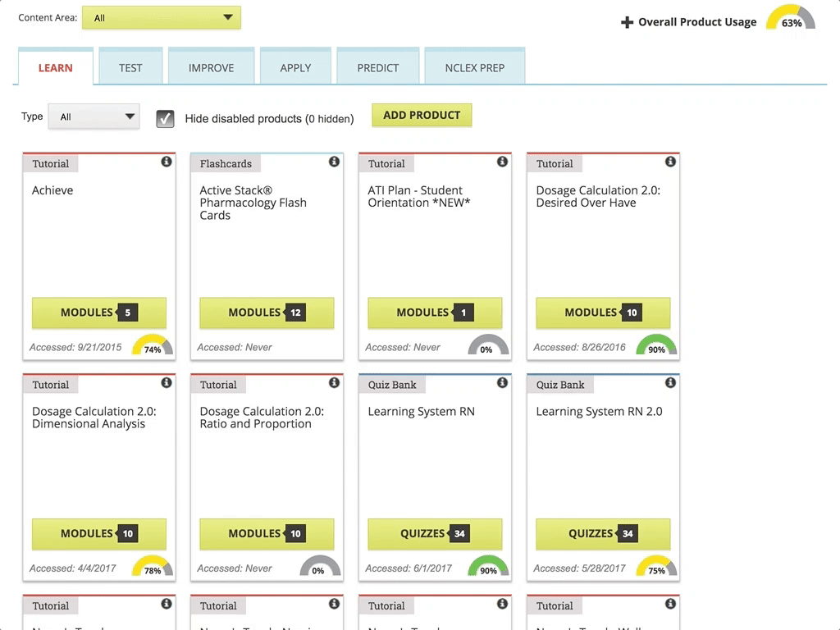Select the APPLY tab
Screen dimensions: 840x630
coord(295,68)
